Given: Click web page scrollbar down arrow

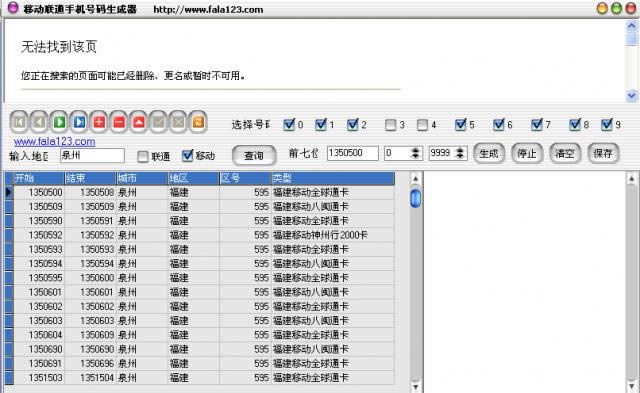Looking at the screenshot, I should [x=631, y=95].
